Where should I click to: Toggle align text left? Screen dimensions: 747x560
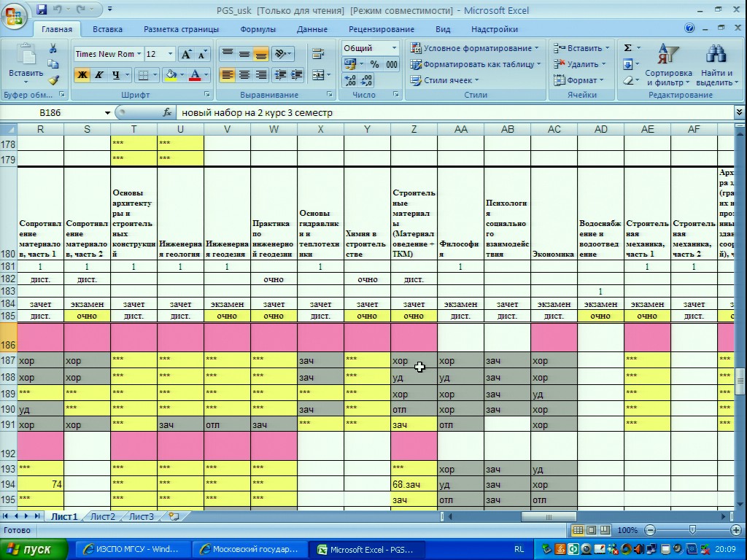pyautogui.click(x=228, y=75)
